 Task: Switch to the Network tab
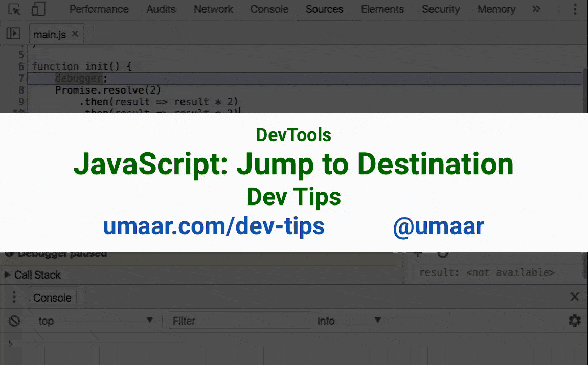[x=213, y=9]
